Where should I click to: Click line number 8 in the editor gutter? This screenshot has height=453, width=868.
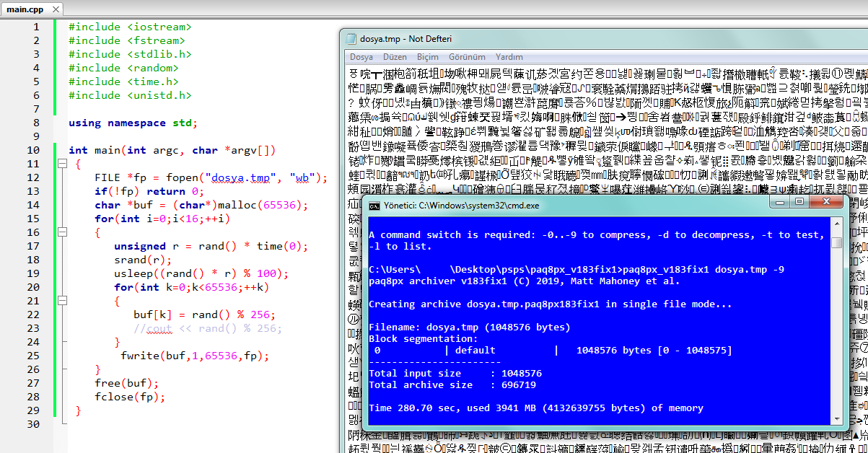36,123
